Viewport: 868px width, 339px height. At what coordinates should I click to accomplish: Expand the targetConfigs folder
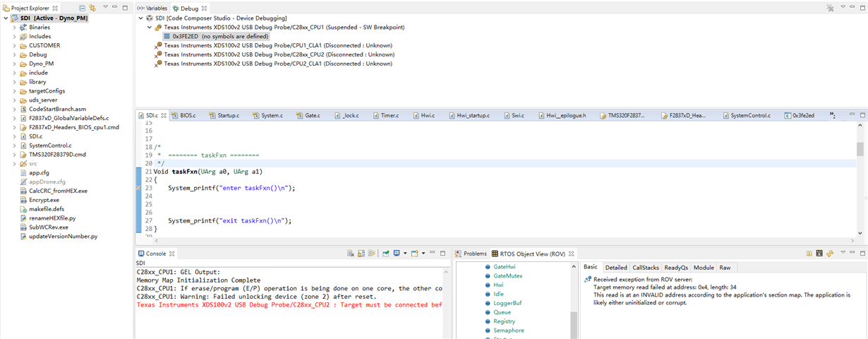click(x=15, y=91)
